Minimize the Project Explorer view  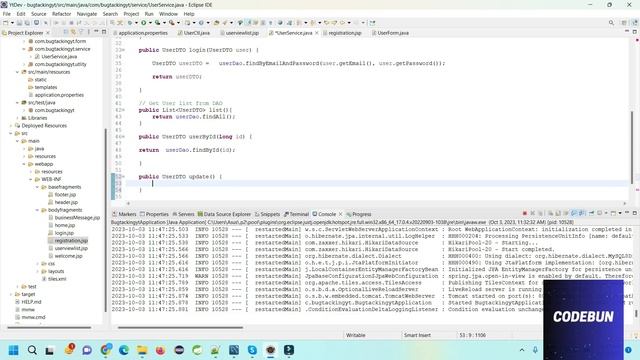[x=96, y=32]
